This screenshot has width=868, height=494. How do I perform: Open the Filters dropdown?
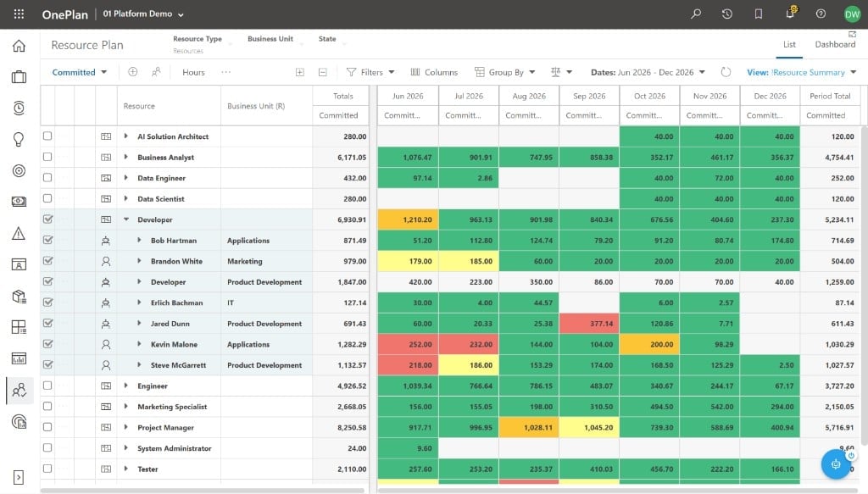coord(370,73)
